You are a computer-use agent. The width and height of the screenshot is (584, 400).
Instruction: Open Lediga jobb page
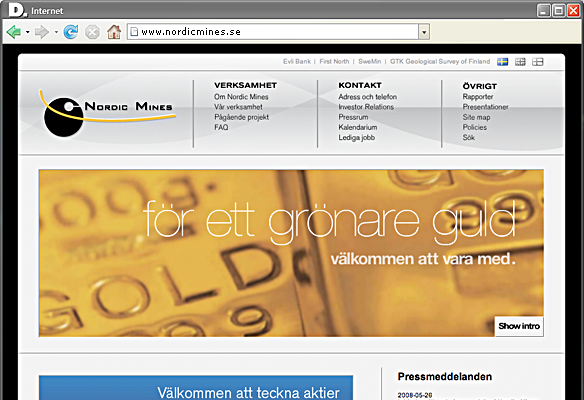[356, 138]
